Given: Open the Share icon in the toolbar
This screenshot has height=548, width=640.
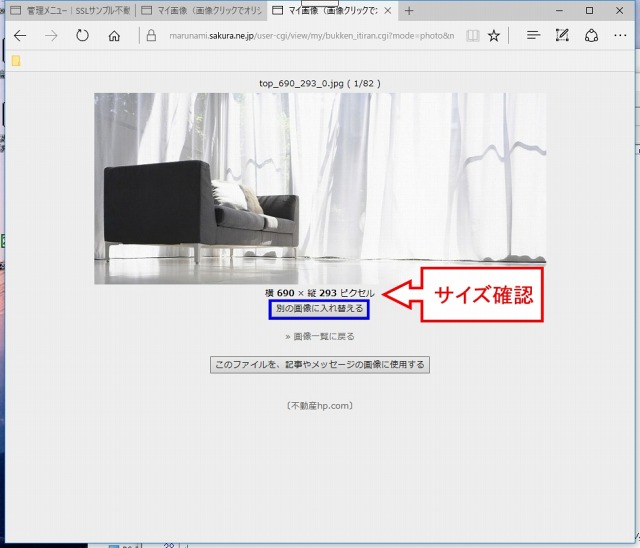Looking at the screenshot, I should 591,36.
